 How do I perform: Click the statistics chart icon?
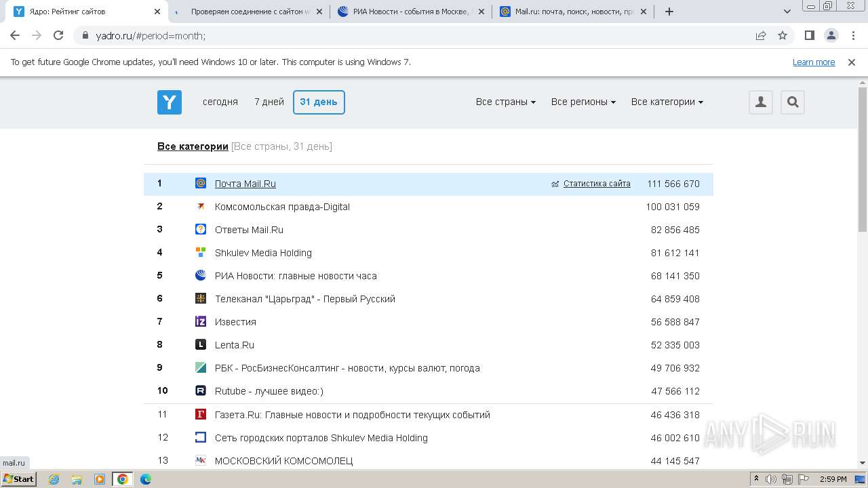555,184
